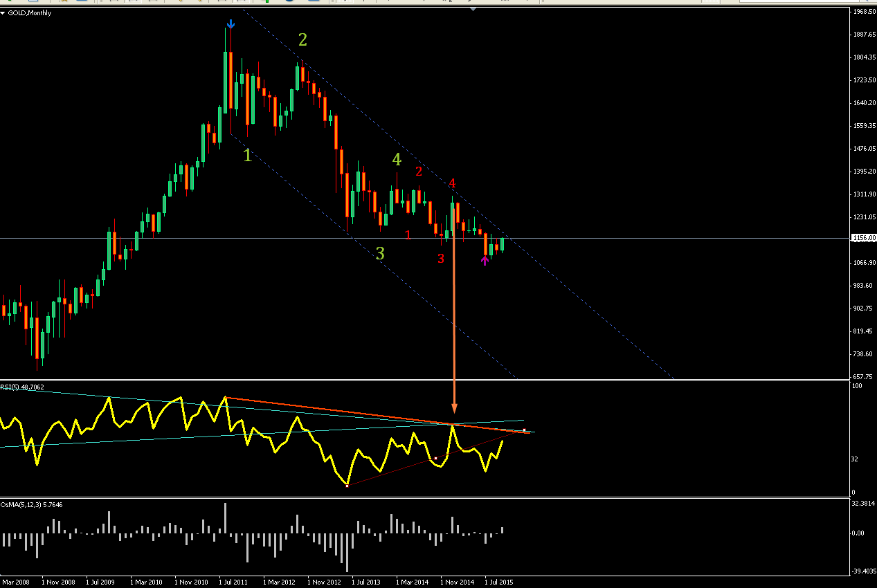Click the 1 Nov 2012 date label
Viewport: 877px width, 588px height.
324,582
